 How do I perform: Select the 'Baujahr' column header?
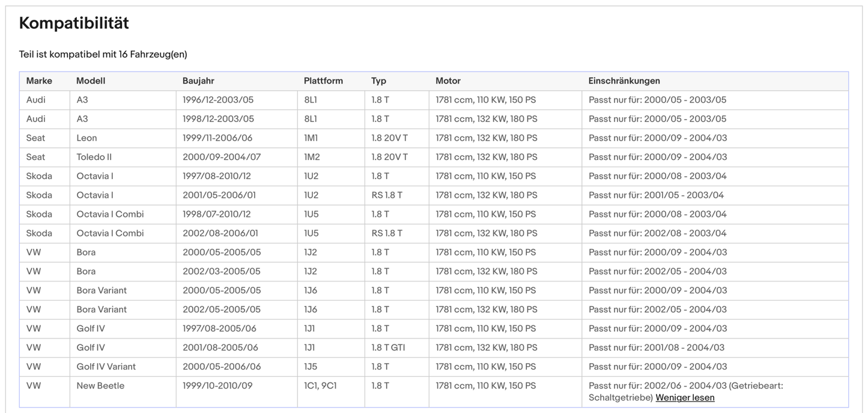[x=198, y=81]
